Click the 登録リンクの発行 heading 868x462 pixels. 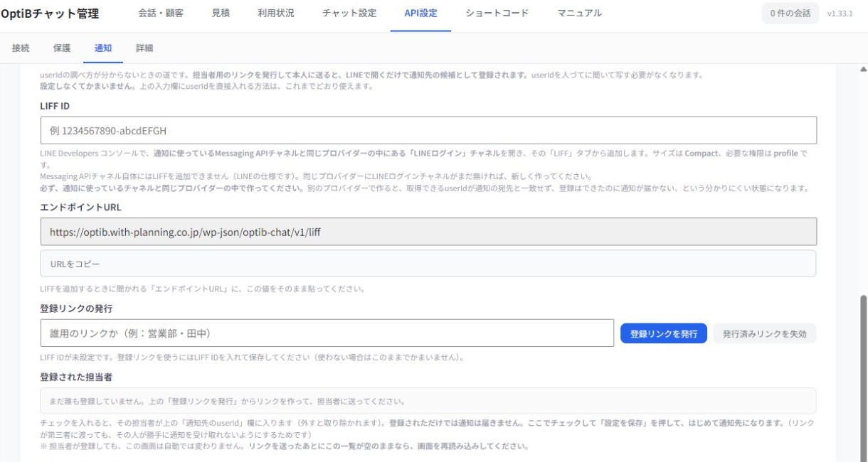pos(76,308)
